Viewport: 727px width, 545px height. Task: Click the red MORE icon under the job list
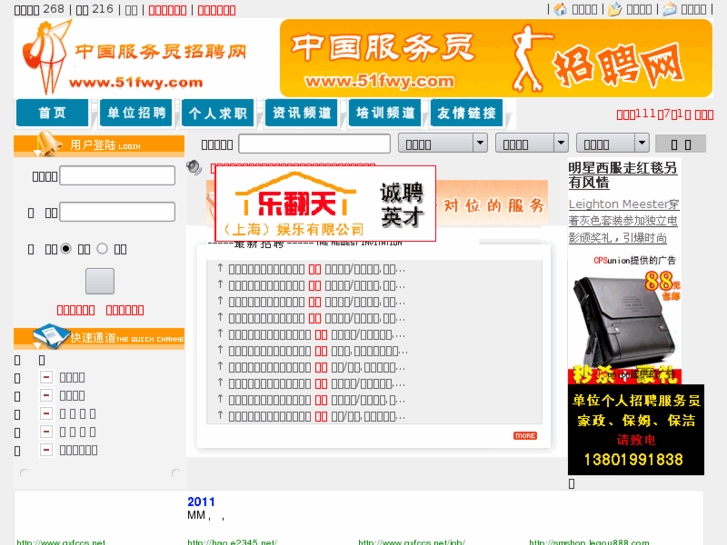click(x=525, y=436)
